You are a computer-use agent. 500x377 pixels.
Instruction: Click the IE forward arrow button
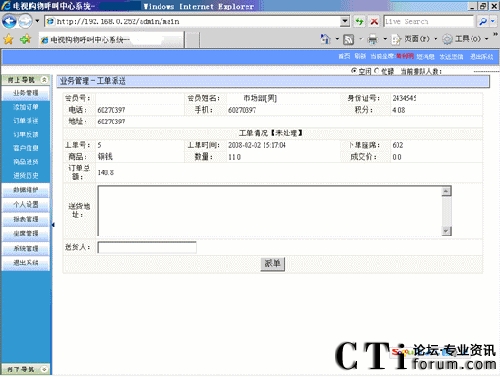(25, 22)
